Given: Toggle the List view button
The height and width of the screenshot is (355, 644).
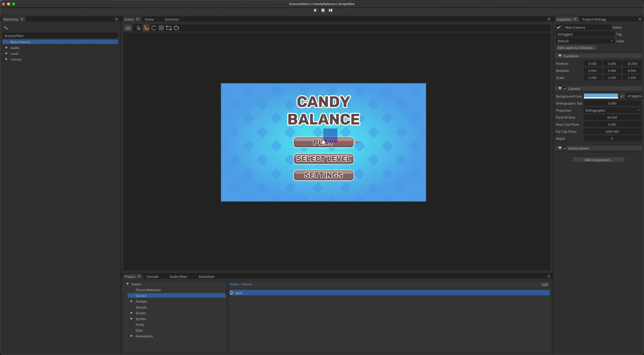Looking at the screenshot, I should 545,285.
